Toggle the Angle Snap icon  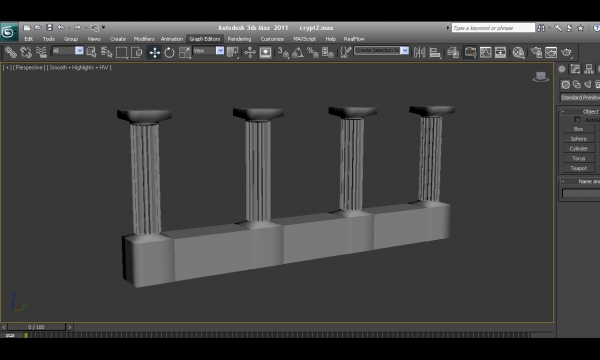[298, 52]
